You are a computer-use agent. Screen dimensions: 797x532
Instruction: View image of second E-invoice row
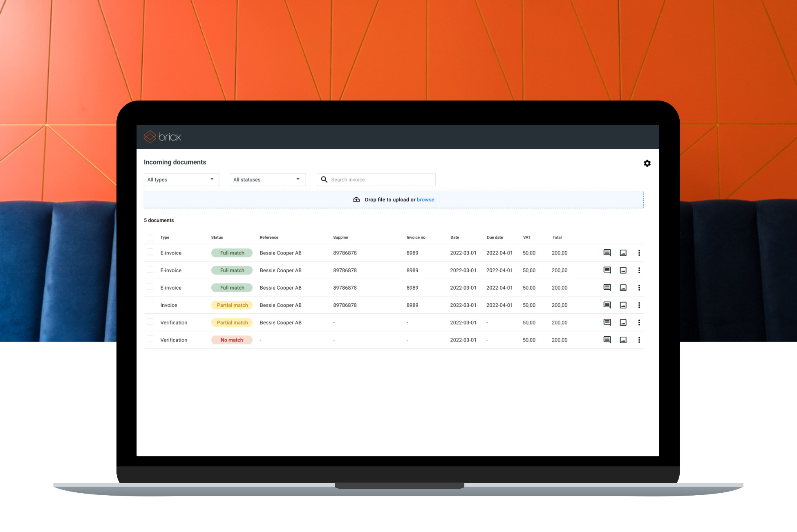pos(623,270)
